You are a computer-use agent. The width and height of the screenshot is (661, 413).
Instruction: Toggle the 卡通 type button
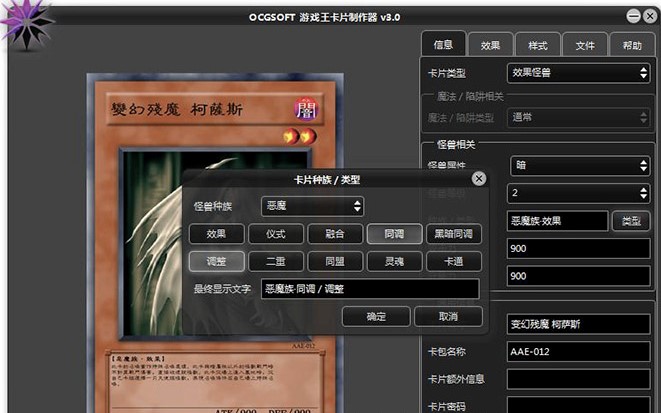coord(454,261)
